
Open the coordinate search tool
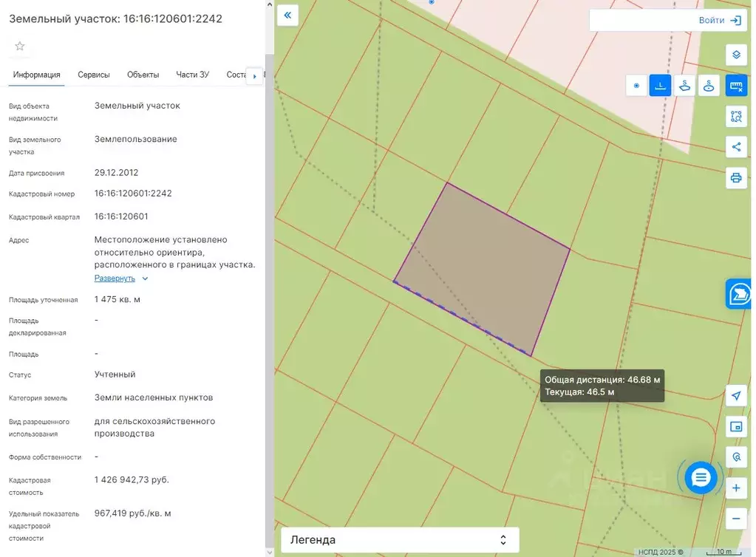[736, 457]
